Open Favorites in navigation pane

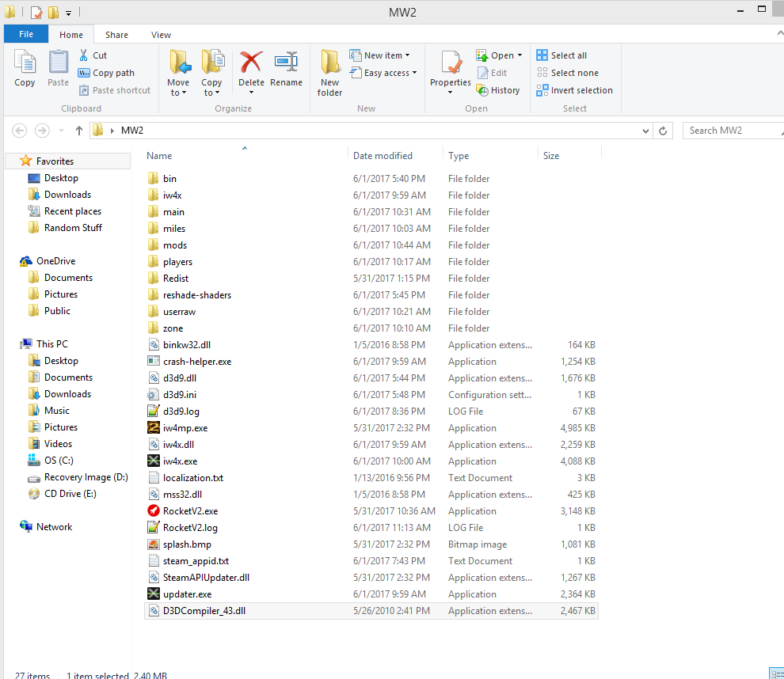pyautogui.click(x=55, y=161)
